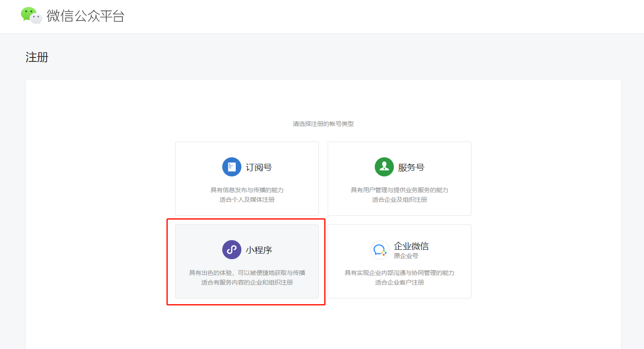This screenshot has height=349, width=644.
Task: Click text 适合个人及媒体注册
Action: click(247, 200)
